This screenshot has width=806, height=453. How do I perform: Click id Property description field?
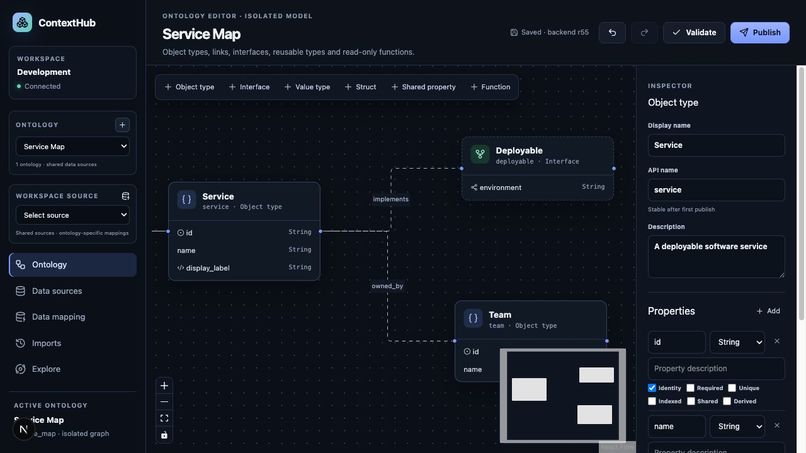click(x=716, y=369)
